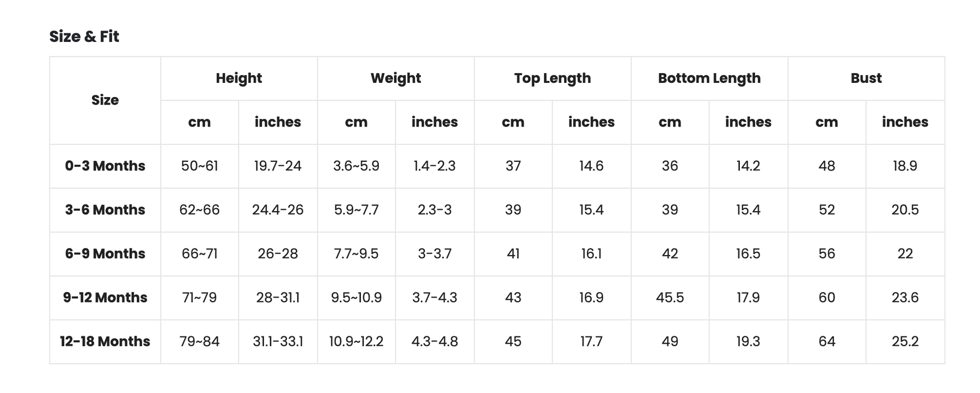The image size is (980, 393).
Task: Select the 19.3 bottom length inches cell
Action: coord(748,342)
